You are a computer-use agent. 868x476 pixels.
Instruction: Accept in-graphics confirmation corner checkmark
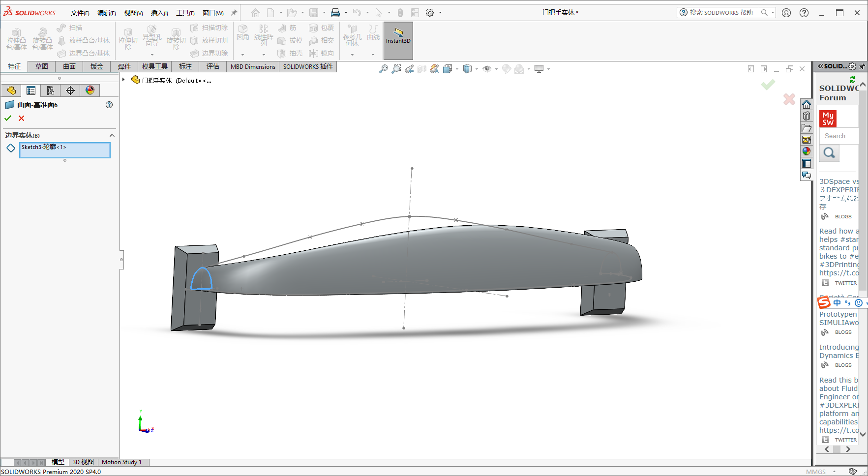(768, 85)
